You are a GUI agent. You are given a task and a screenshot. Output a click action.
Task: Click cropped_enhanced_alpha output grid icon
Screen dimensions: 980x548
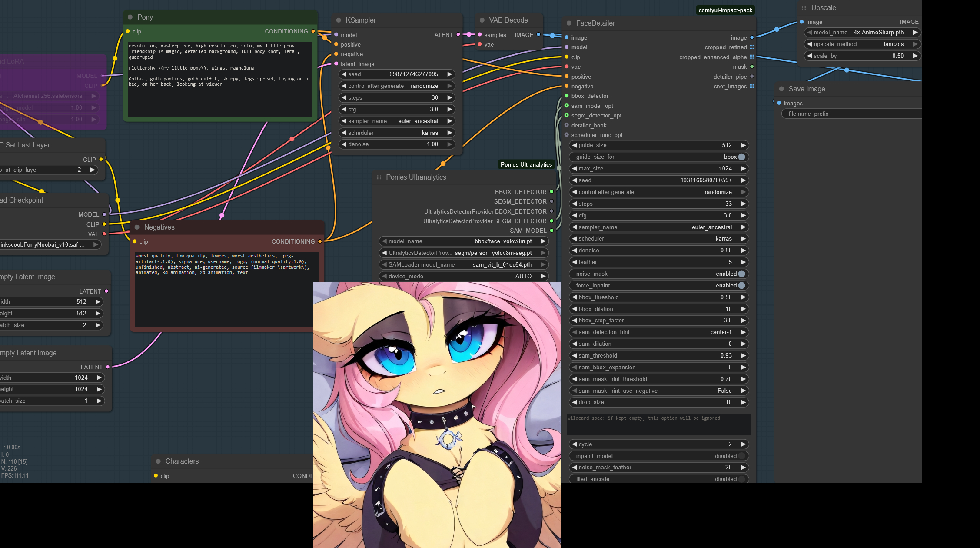752,57
